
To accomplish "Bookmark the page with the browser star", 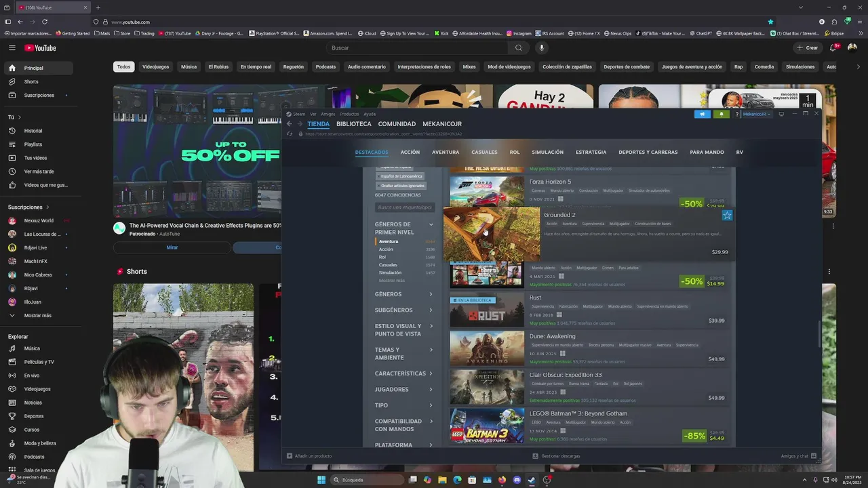I will point(770,22).
